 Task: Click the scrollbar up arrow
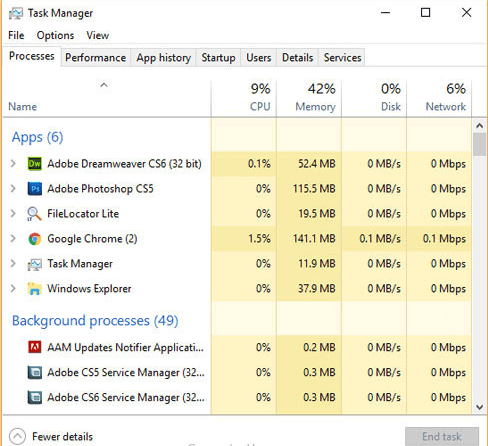point(480,126)
